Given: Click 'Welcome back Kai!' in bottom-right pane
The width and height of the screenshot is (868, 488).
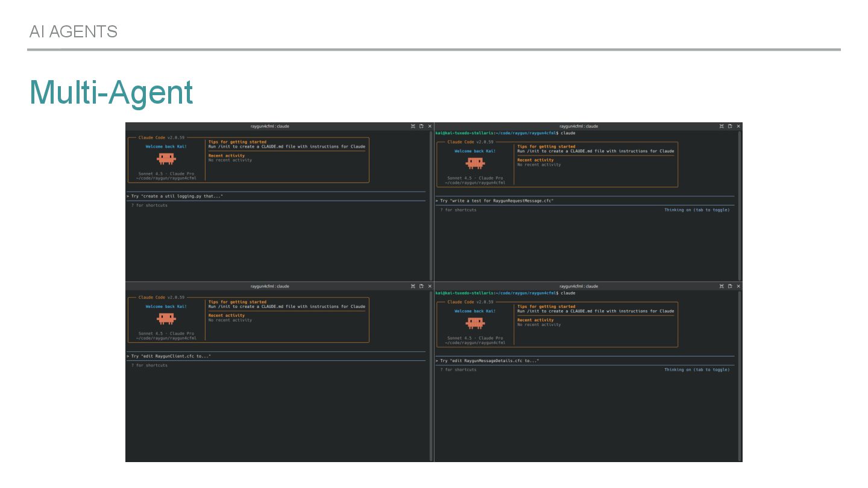Looking at the screenshot, I should 475,311.
